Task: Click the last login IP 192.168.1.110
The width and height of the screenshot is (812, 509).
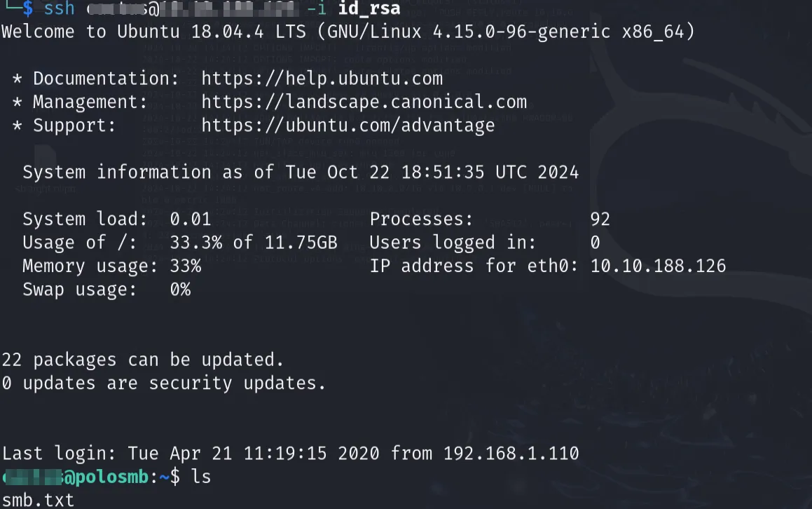Action: coord(511,454)
